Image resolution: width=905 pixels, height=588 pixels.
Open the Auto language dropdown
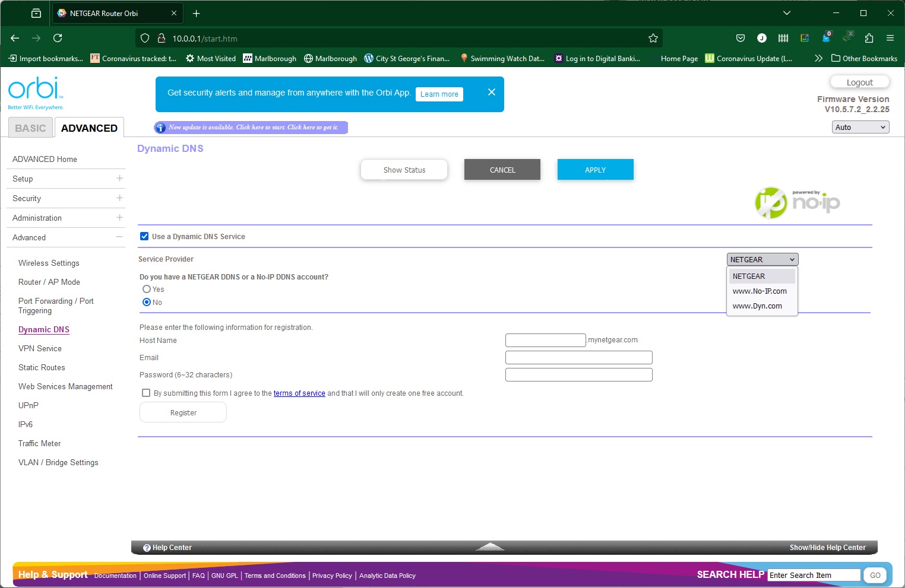(x=860, y=127)
